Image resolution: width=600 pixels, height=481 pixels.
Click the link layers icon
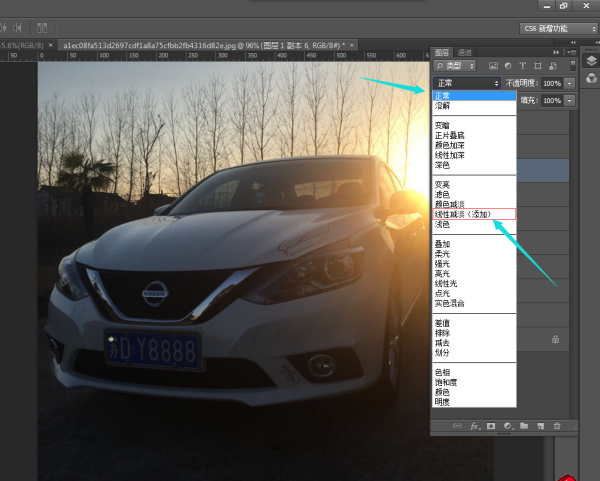coord(457,426)
